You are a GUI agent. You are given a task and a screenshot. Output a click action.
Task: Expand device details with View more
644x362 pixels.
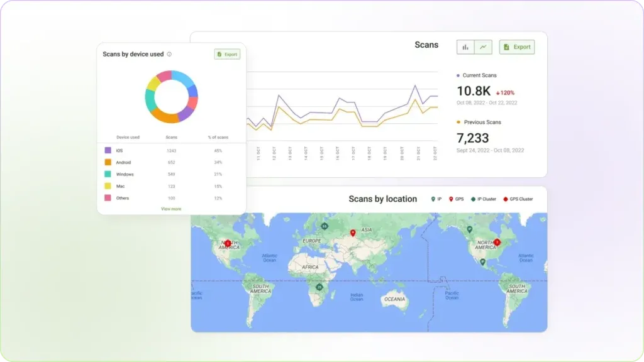tap(170, 209)
